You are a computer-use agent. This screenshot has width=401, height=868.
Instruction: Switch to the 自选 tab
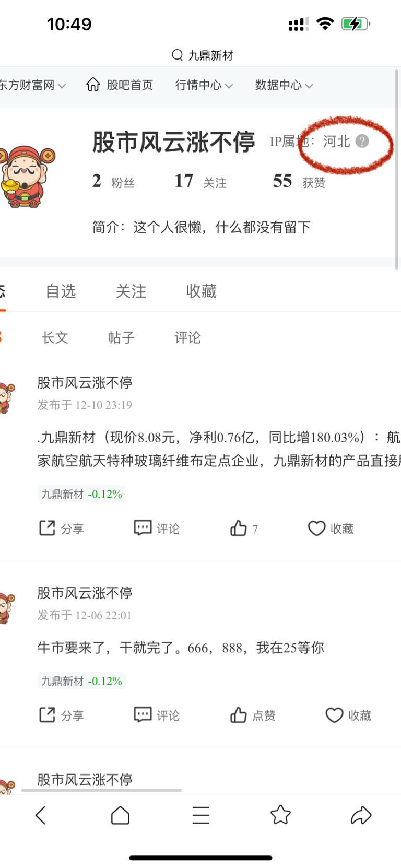61,291
